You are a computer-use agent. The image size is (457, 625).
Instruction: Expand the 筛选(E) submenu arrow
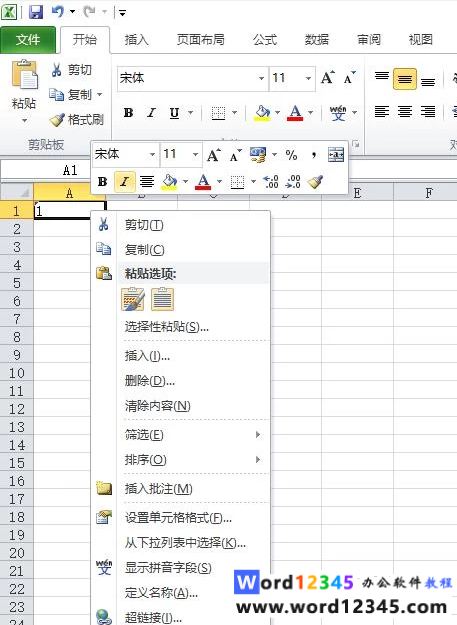(x=258, y=434)
